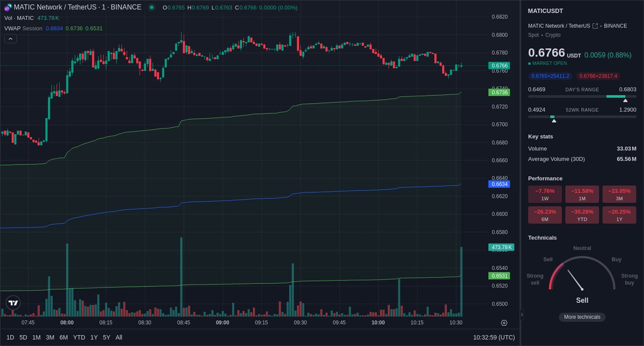
Task: Click the Technicals heading
Action: [x=543, y=237]
